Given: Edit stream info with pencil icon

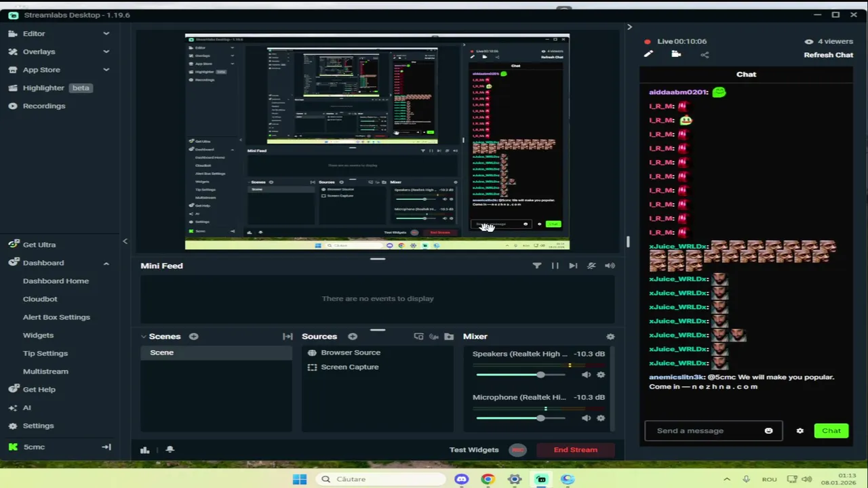Looking at the screenshot, I should click(648, 55).
